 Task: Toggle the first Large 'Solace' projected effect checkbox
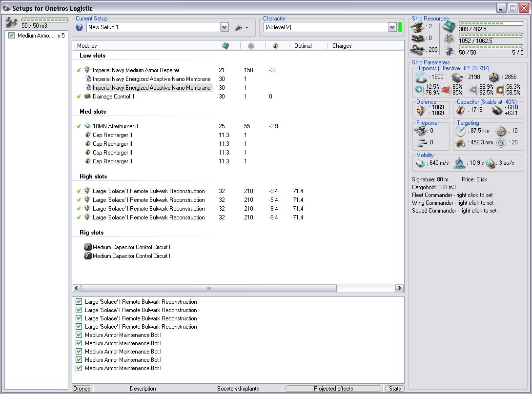79,301
